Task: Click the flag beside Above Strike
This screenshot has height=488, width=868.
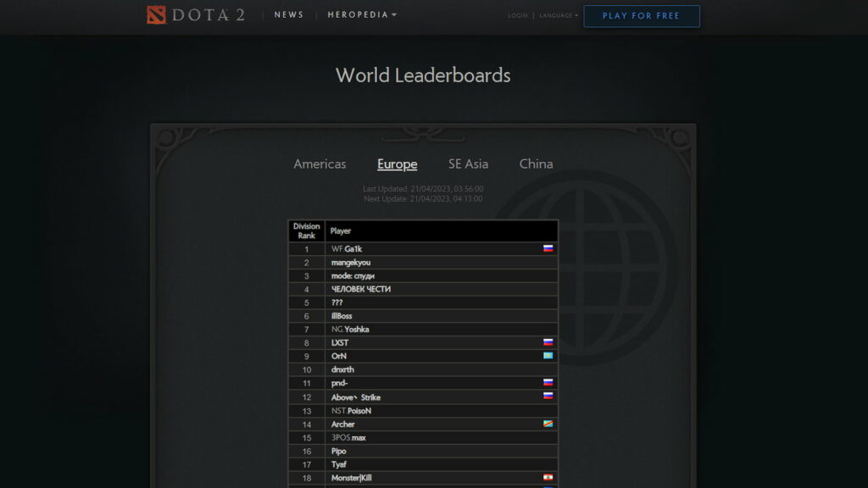Action: (x=548, y=396)
